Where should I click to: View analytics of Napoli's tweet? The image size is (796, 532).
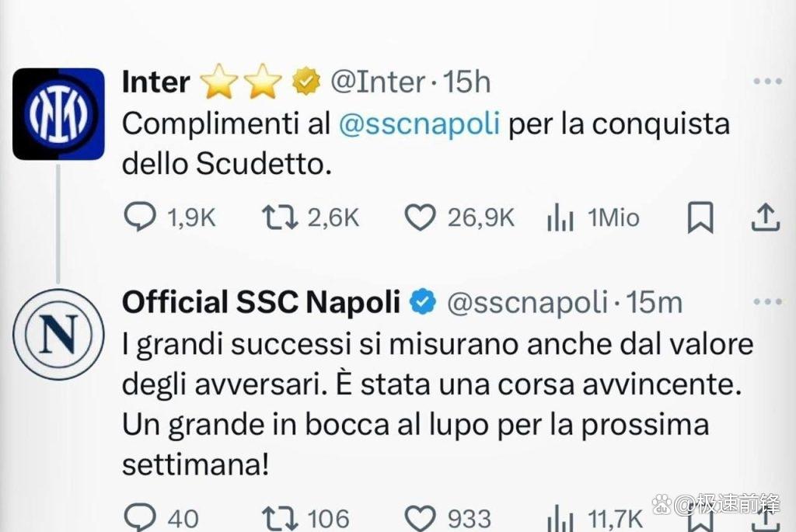pos(560,517)
